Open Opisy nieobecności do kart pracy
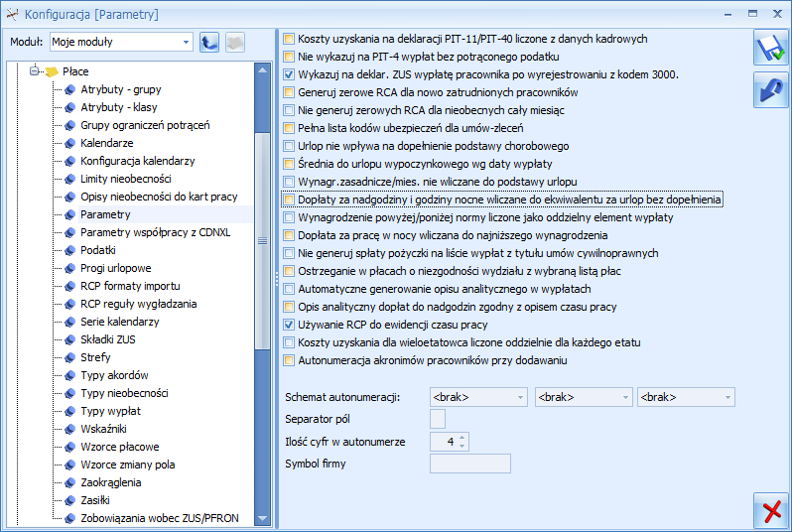 point(159,198)
